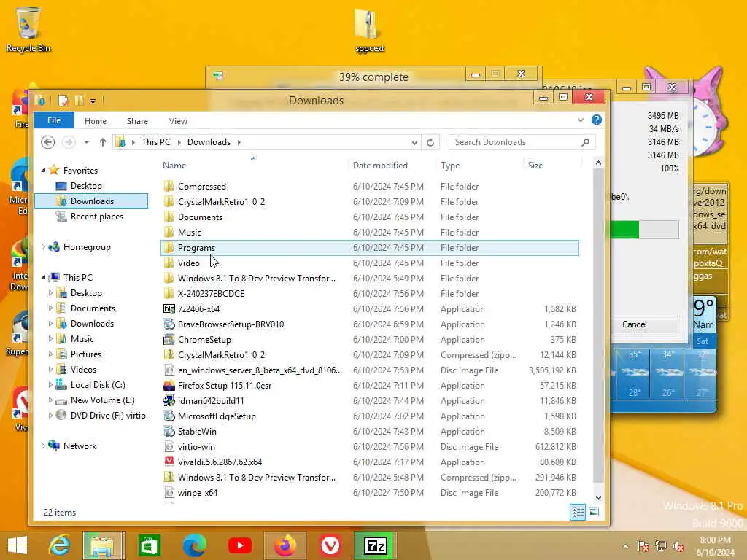
Task: Focus the Search Downloads field
Action: (x=514, y=142)
